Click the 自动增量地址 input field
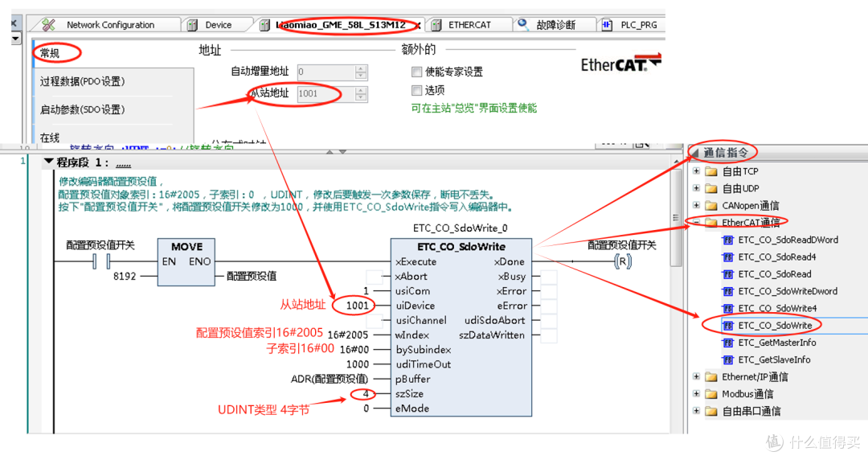 [x=326, y=72]
